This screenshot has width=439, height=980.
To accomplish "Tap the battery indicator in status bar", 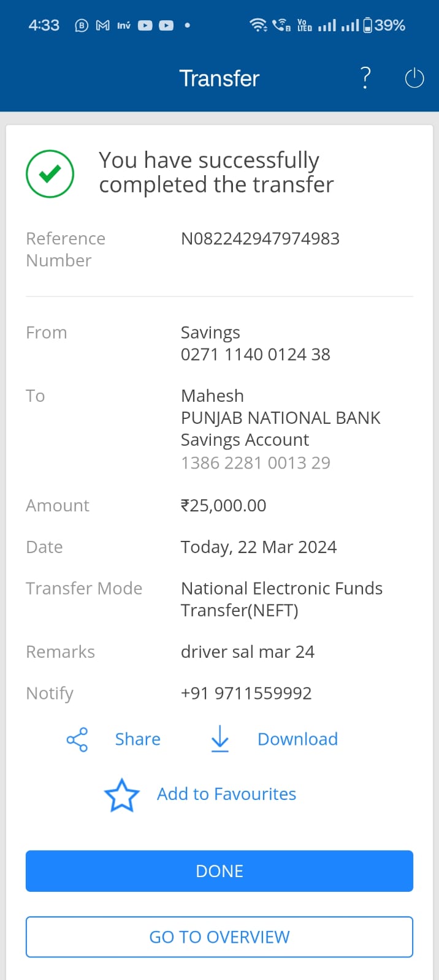I will [368, 26].
